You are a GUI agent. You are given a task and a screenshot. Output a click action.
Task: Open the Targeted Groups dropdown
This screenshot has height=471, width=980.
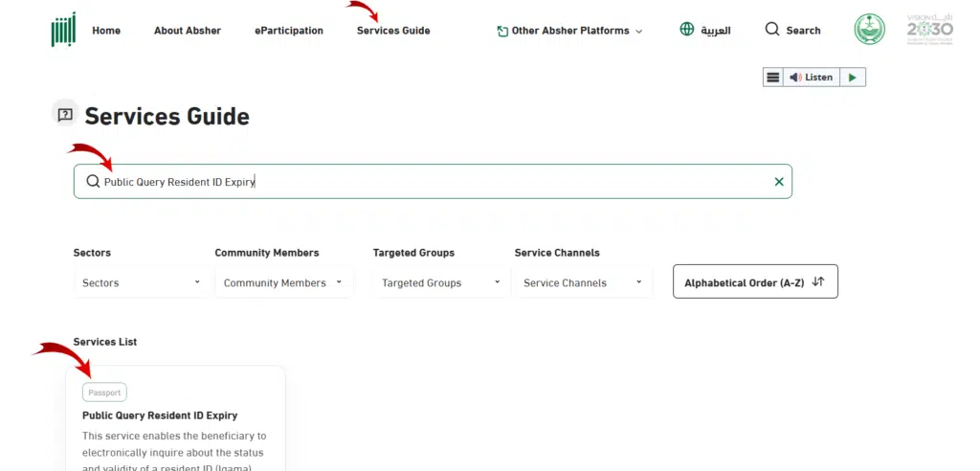click(x=441, y=282)
